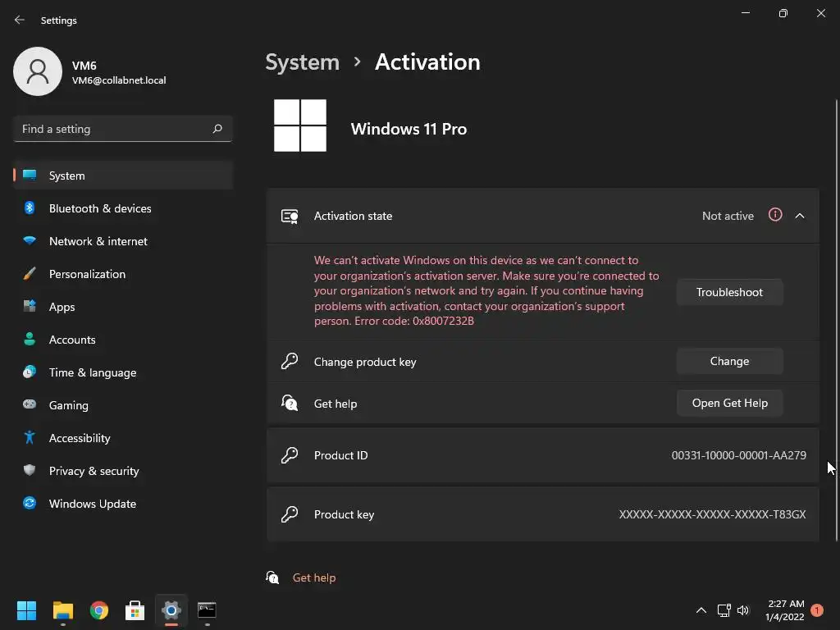Open Privacy & security settings
The image size is (840, 630).
coord(123,471)
